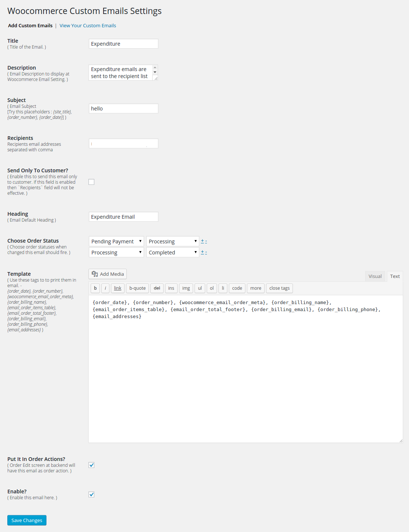The height and width of the screenshot is (532, 409).
Task: Switch editor to Text tab
Action: [x=395, y=276]
